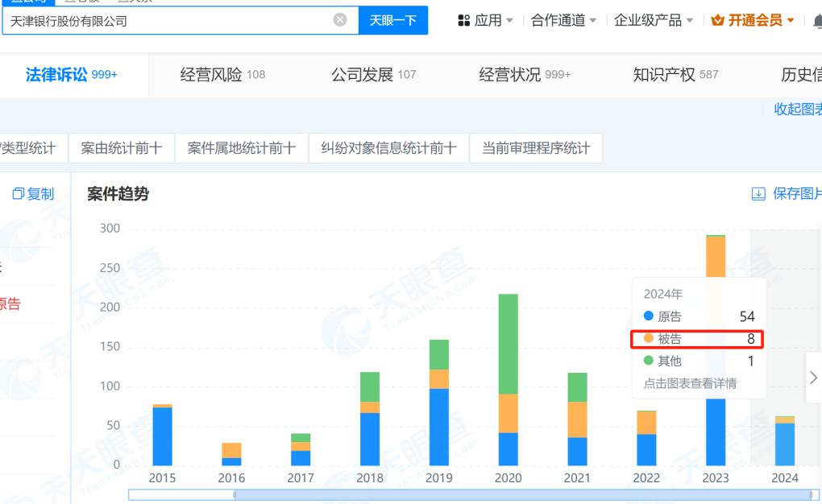Select the 案由统计前十 chart tab
Screen dimensions: 822x504
click(121, 148)
